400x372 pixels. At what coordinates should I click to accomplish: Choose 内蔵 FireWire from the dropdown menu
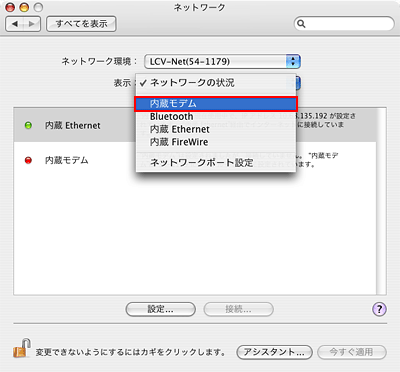(x=216, y=142)
